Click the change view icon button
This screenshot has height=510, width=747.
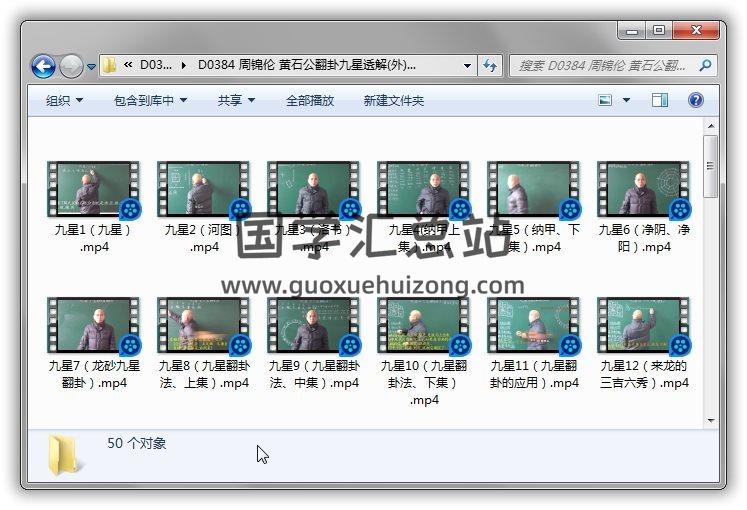605,100
